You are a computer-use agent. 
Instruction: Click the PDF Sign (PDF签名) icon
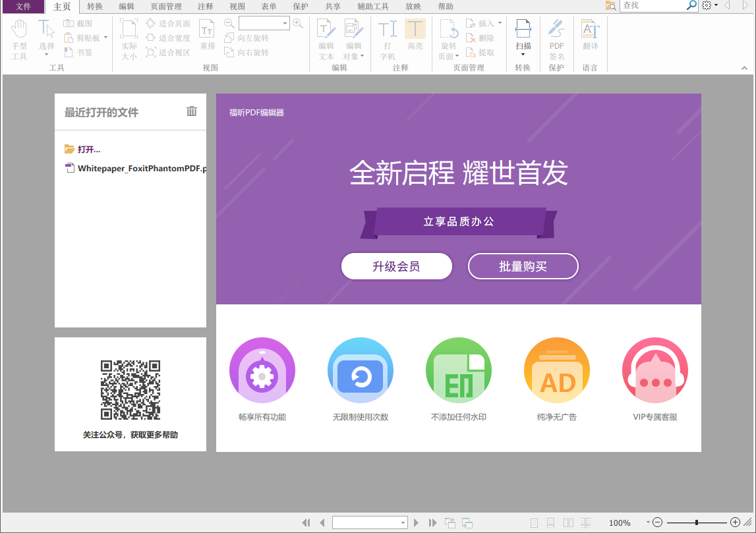[556, 36]
